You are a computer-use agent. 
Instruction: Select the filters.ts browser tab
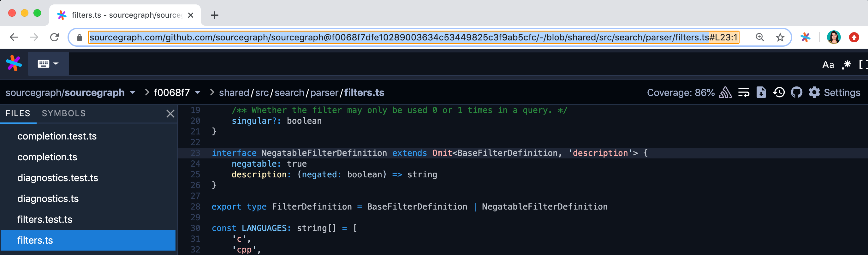tap(125, 15)
